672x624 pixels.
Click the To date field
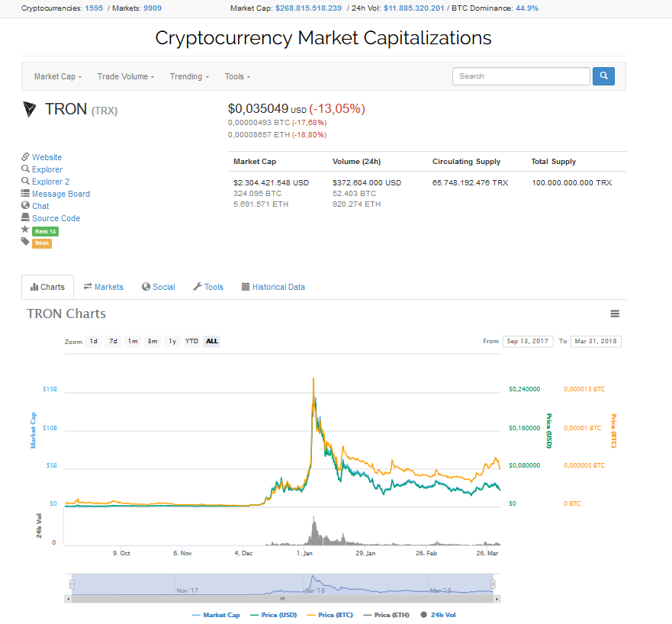(x=596, y=341)
